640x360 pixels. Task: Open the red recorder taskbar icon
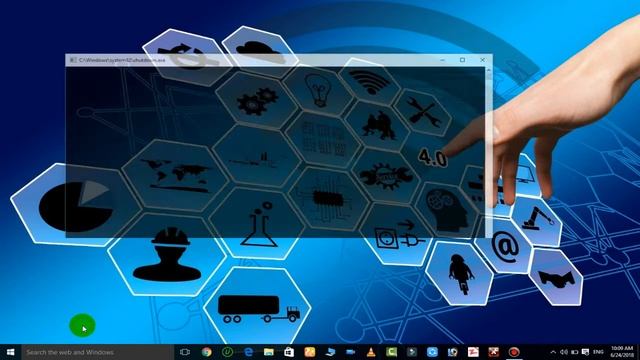click(514, 352)
